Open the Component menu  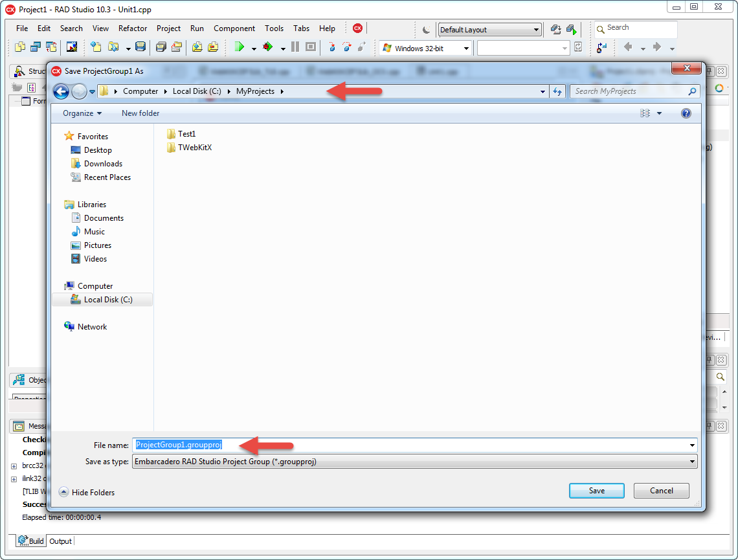[234, 28]
